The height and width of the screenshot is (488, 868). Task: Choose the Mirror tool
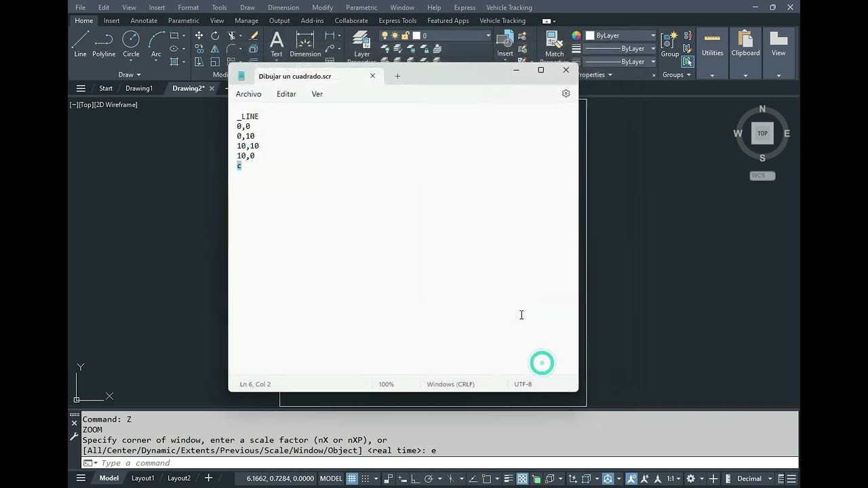click(x=215, y=49)
